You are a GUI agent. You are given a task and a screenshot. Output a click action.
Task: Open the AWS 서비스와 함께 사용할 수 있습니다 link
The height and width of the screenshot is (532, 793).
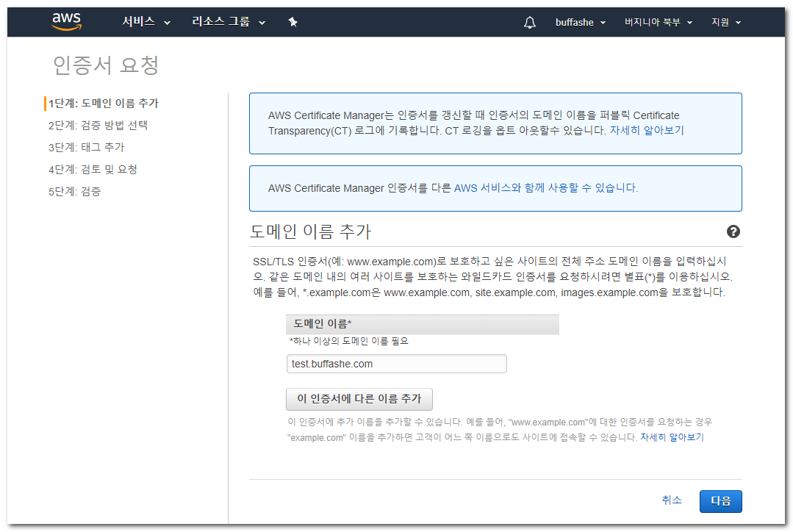pos(546,188)
